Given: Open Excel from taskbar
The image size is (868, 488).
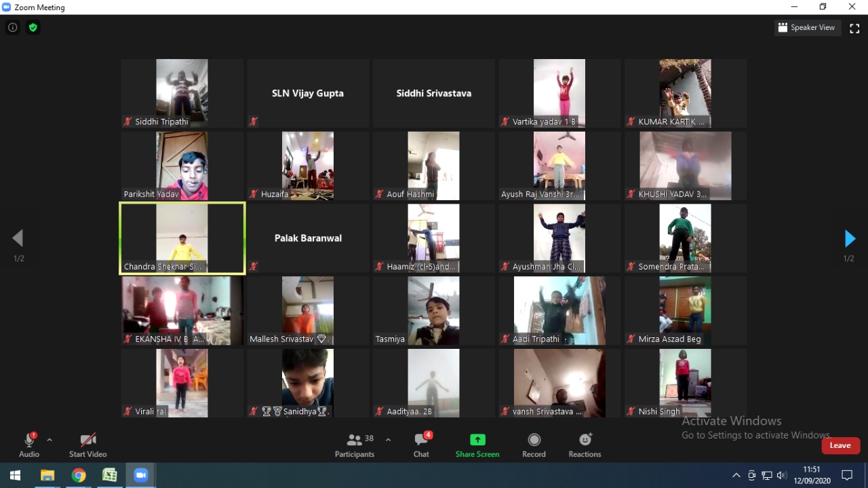Looking at the screenshot, I should click(110, 475).
